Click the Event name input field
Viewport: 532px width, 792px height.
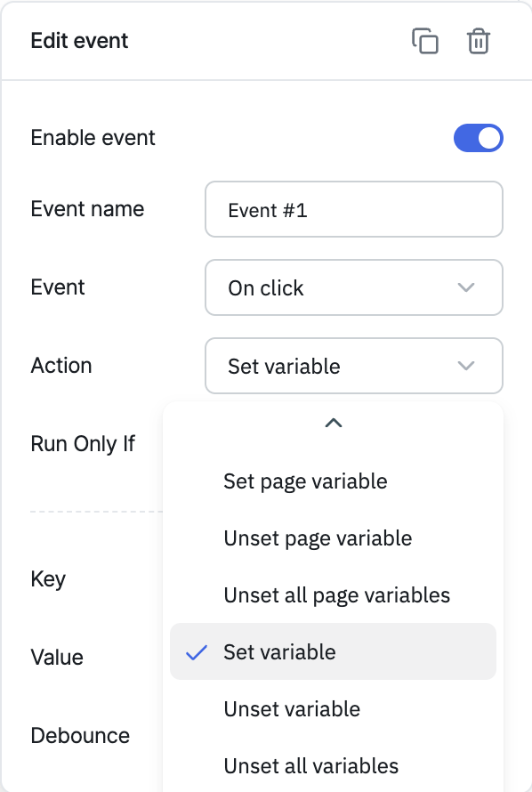354,209
